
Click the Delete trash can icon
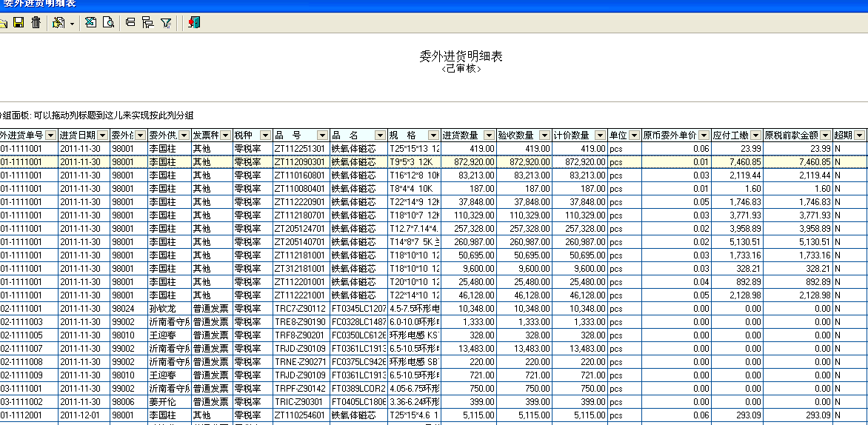pos(36,23)
